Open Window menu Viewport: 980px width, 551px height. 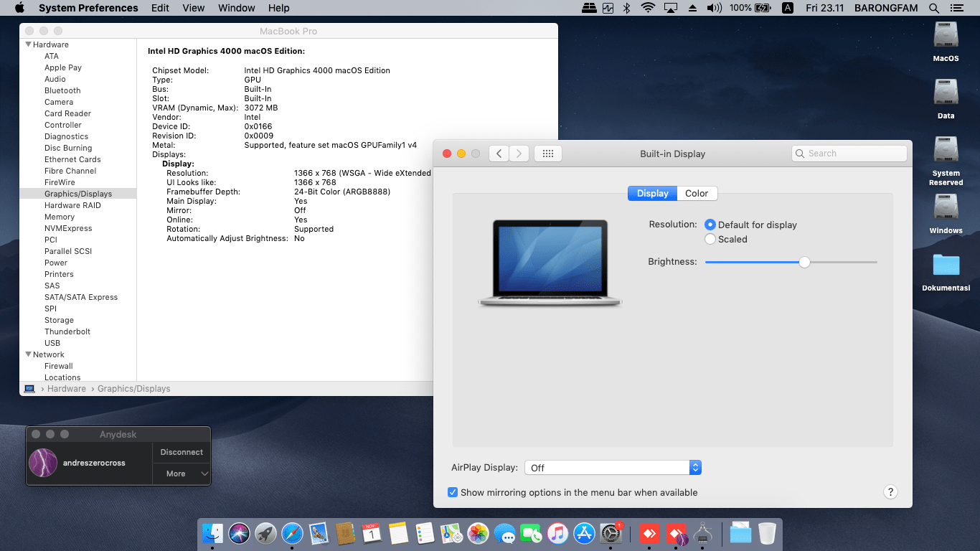coord(237,8)
